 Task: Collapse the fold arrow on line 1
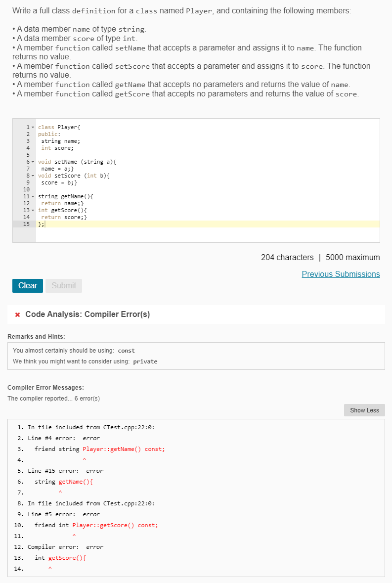click(33, 127)
